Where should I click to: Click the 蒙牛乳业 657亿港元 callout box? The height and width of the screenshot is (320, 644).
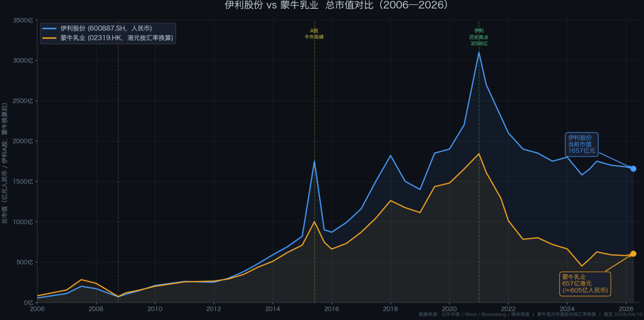[585, 284]
